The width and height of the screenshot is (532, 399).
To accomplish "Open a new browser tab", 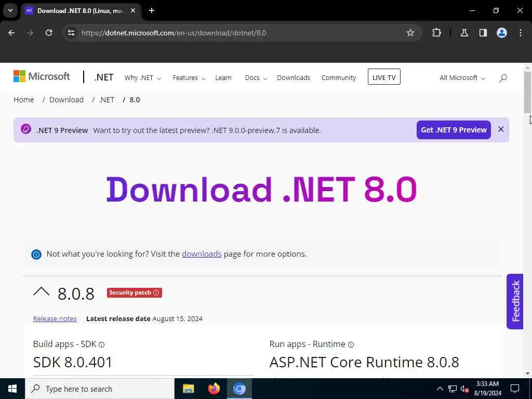I will point(152,10).
